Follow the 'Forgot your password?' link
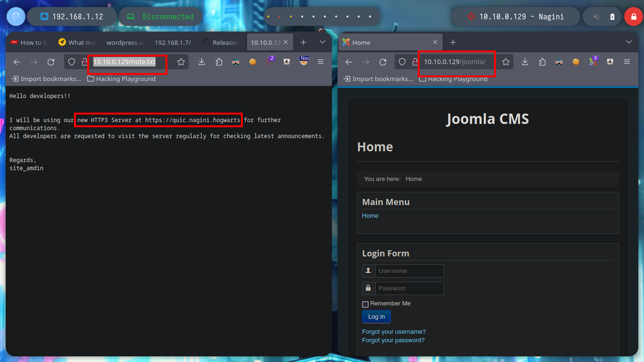The width and height of the screenshot is (644, 362). click(x=393, y=340)
